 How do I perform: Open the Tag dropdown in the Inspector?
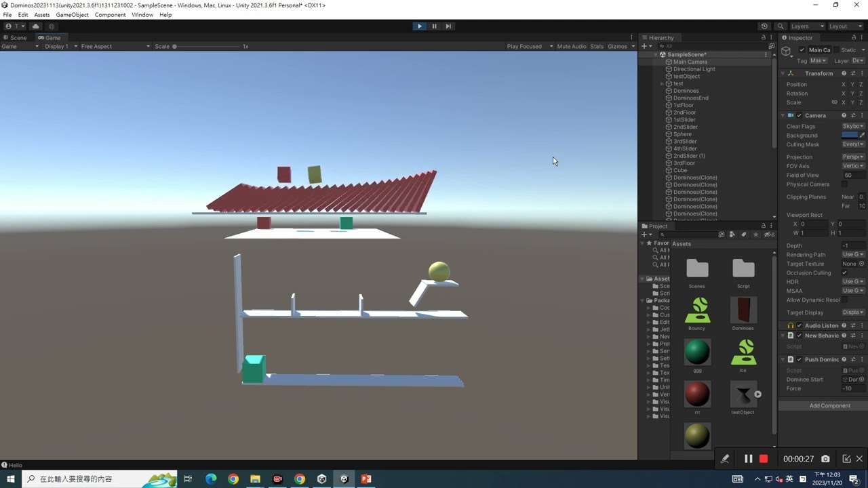[x=818, y=61]
